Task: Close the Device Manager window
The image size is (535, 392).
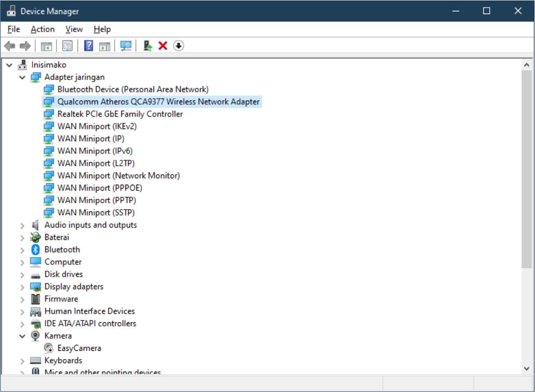Action: point(518,11)
